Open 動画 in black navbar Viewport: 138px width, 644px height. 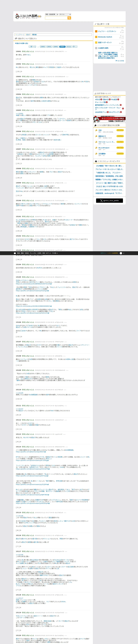(x=18, y=253)
